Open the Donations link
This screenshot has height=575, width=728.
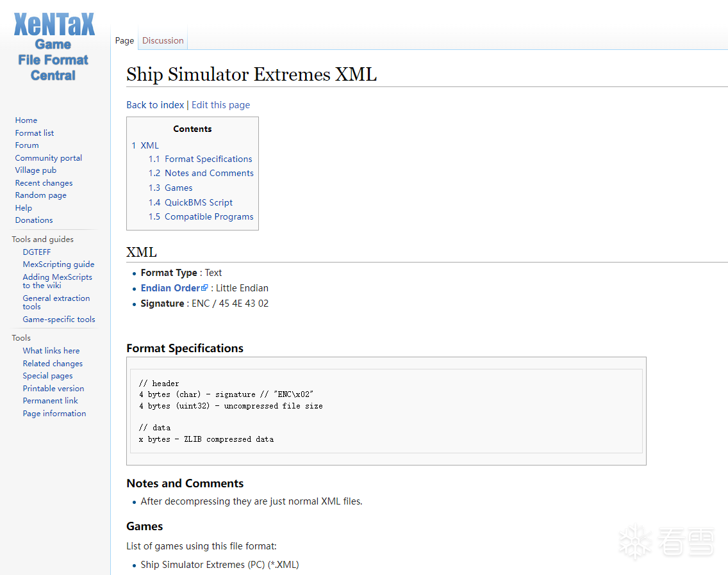pyautogui.click(x=34, y=220)
